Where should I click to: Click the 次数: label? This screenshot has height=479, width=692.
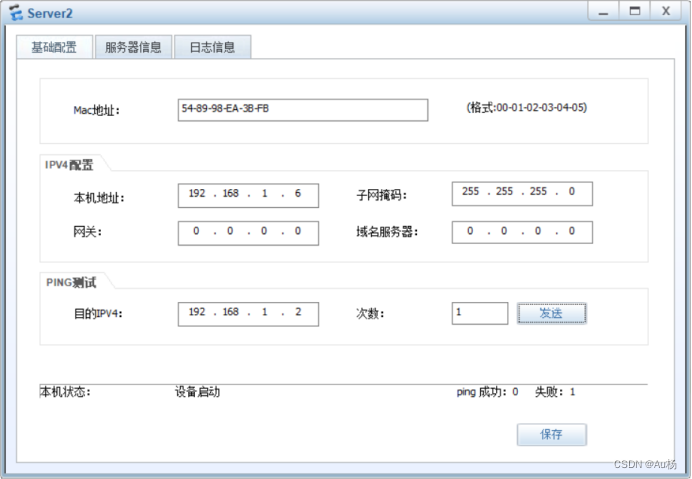click(x=370, y=313)
